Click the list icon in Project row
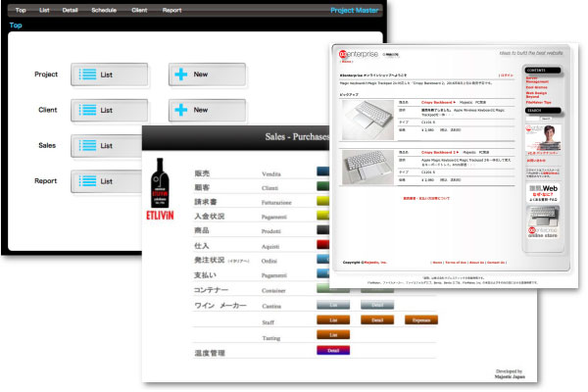 click(x=87, y=74)
